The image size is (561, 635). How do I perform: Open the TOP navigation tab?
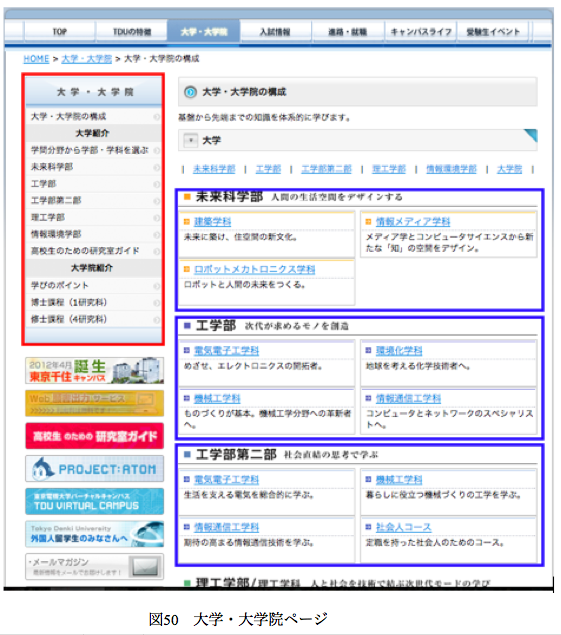(x=60, y=31)
